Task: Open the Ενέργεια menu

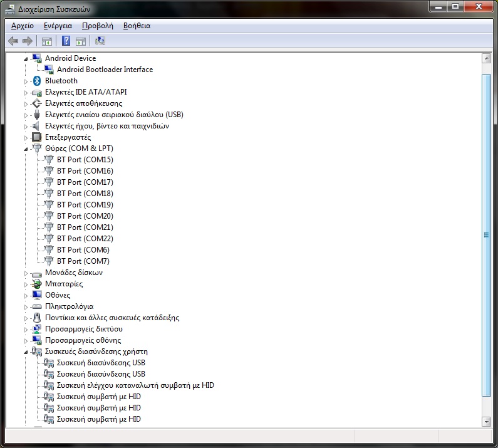Action: pyautogui.click(x=58, y=26)
